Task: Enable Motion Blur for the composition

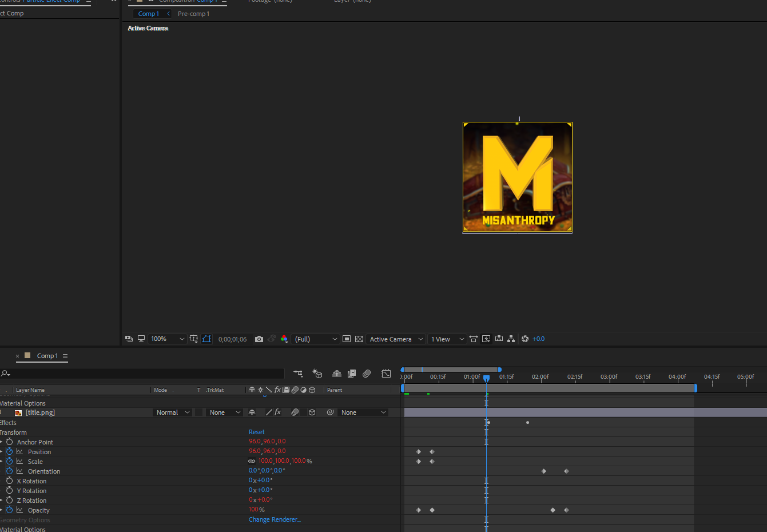Action: (367, 374)
